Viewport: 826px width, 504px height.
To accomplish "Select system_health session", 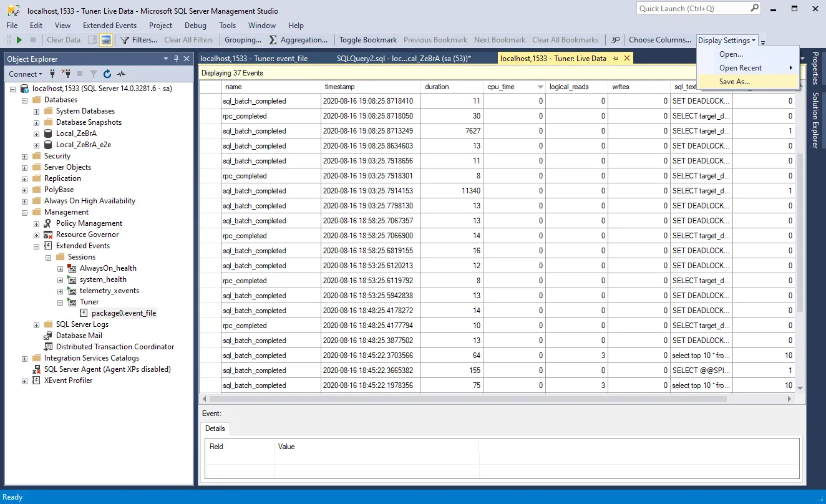I will tap(103, 279).
